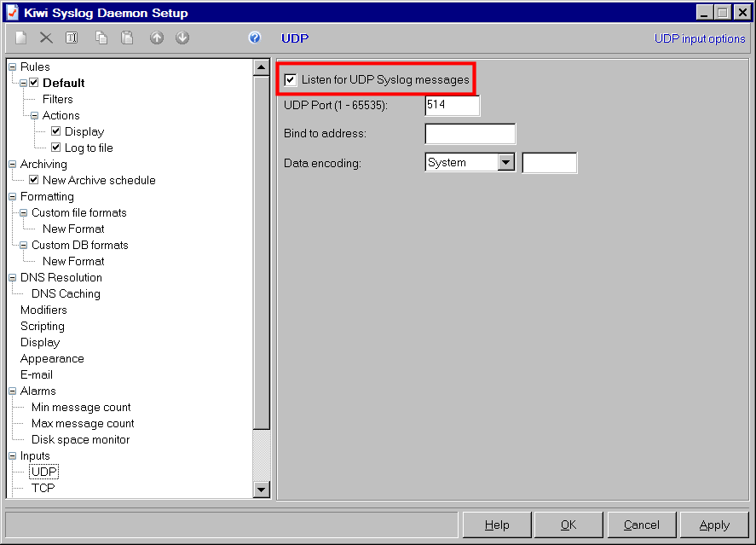
Task: Collapse Custom file formats node
Action: coord(23,212)
